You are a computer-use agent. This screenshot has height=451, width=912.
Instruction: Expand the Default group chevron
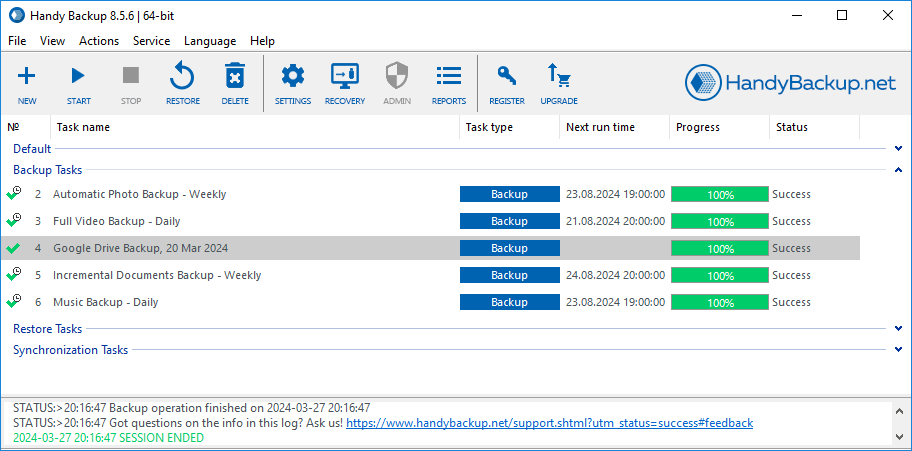click(x=899, y=149)
